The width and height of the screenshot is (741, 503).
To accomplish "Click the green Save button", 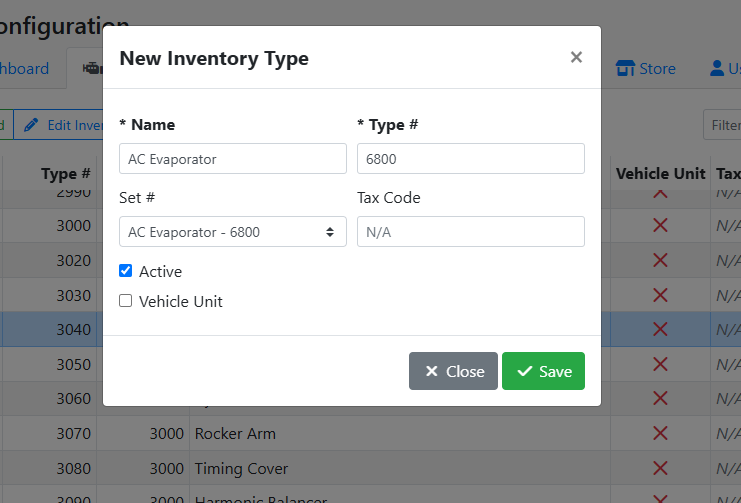I will (x=543, y=371).
